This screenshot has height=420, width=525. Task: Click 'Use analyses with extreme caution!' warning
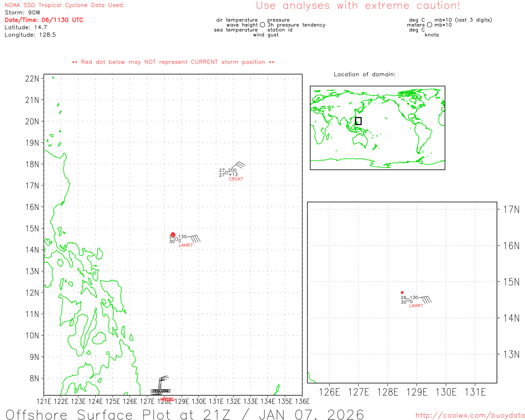tap(358, 6)
